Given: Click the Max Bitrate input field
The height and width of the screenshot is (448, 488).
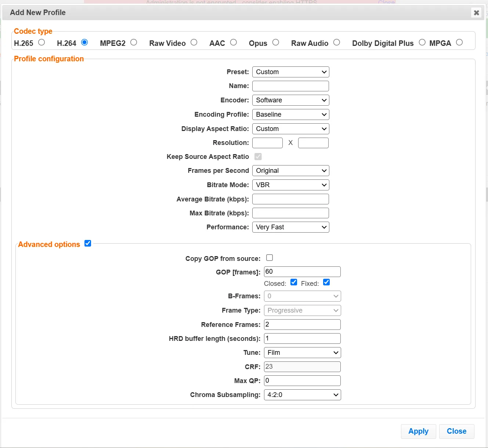Looking at the screenshot, I should (x=291, y=213).
